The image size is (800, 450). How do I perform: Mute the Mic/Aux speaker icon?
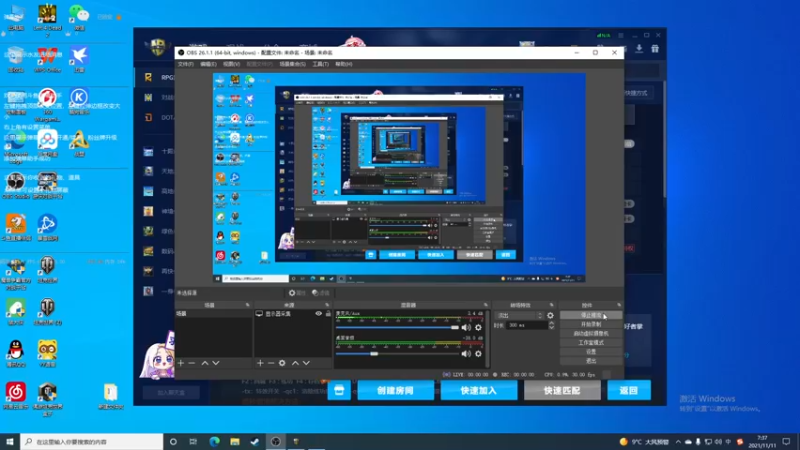click(466, 328)
